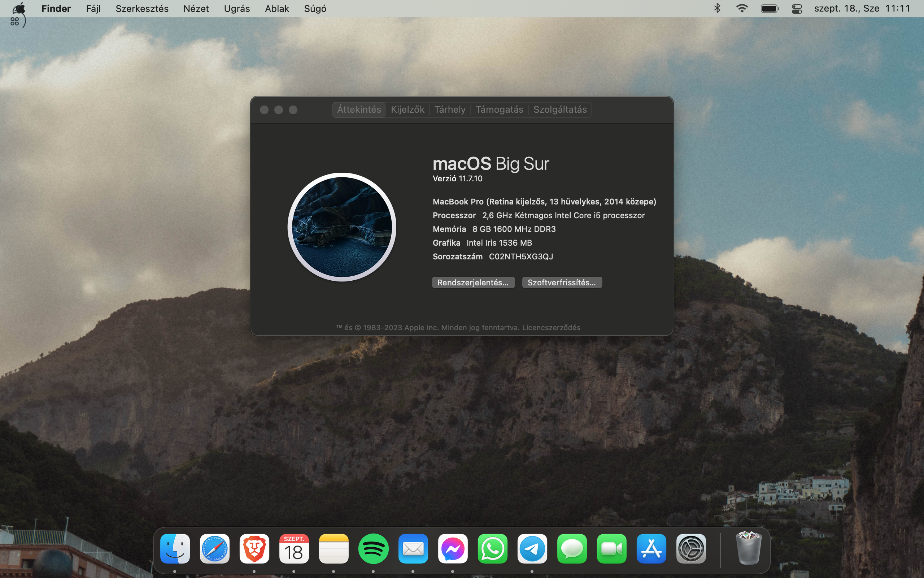Switch to the Tárhely tab
The width and height of the screenshot is (924, 578).
[x=450, y=110]
